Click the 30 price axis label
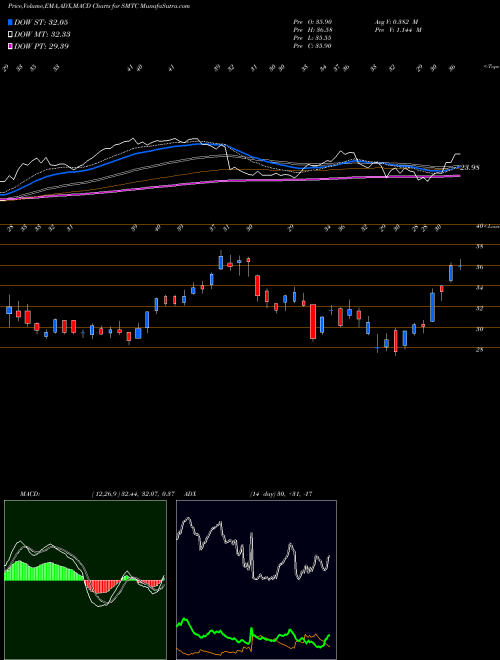 pos(479,329)
